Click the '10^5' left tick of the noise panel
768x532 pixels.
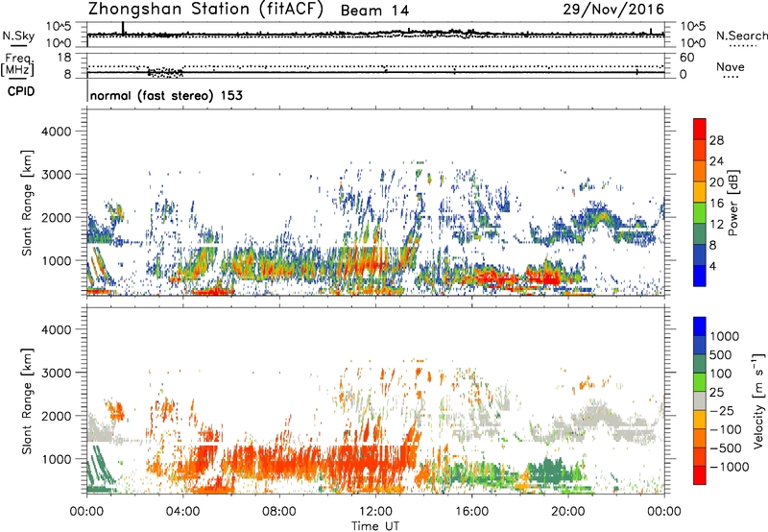point(59,27)
